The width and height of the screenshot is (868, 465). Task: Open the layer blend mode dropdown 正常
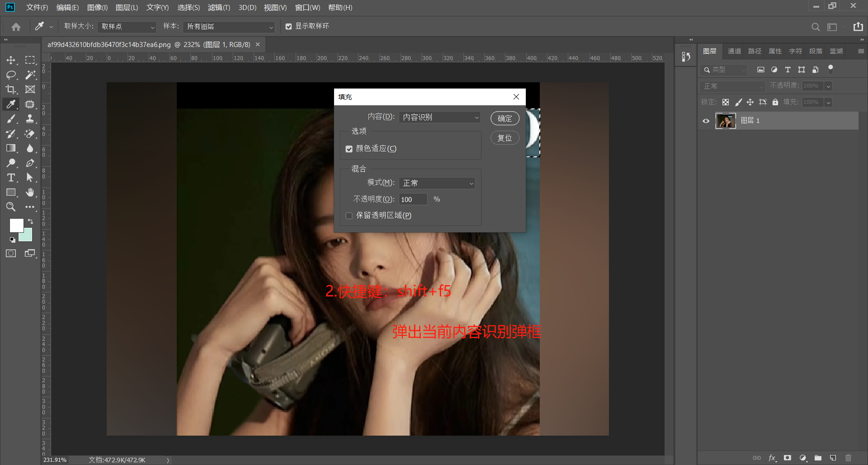click(732, 86)
